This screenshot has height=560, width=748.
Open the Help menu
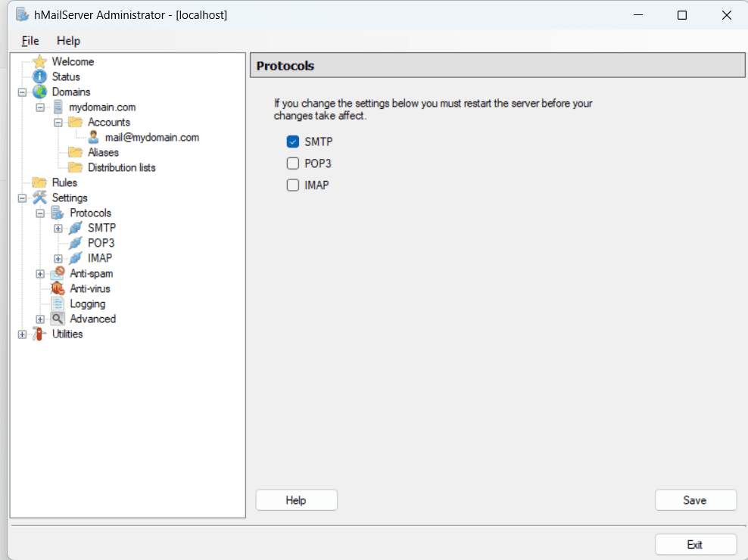pyautogui.click(x=68, y=41)
